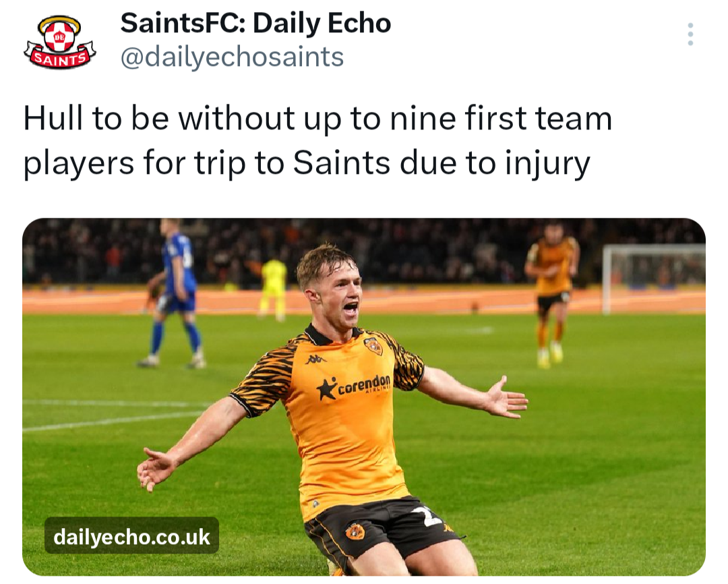Open the tweet text about Hull injuries
Viewport: 728px width, 584px height.
point(317,141)
